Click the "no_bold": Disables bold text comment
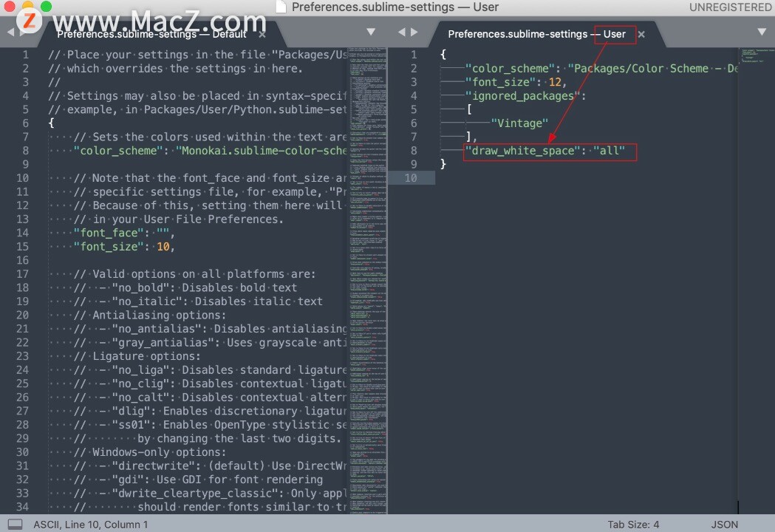This screenshot has height=532, width=775. pos(185,287)
